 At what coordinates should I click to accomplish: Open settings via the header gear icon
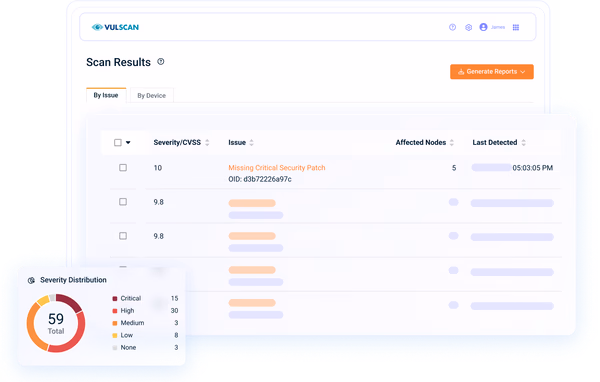(x=468, y=27)
